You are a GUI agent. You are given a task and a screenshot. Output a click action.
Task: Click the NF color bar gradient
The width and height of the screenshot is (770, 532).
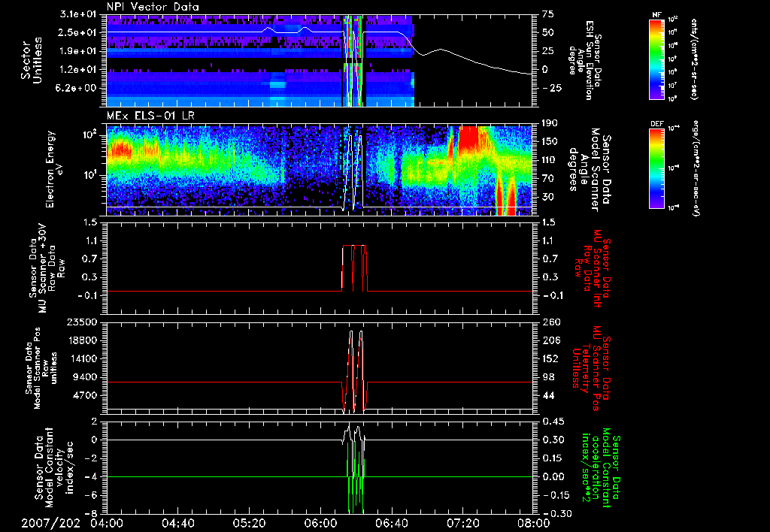click(x=657, y=59)
